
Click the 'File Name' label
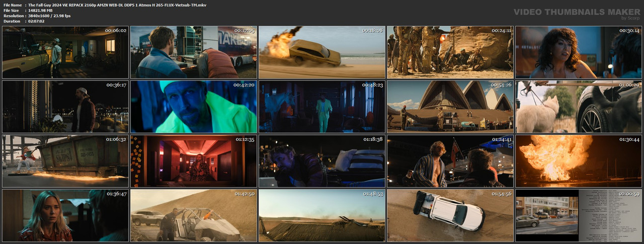tap(13, 5)
